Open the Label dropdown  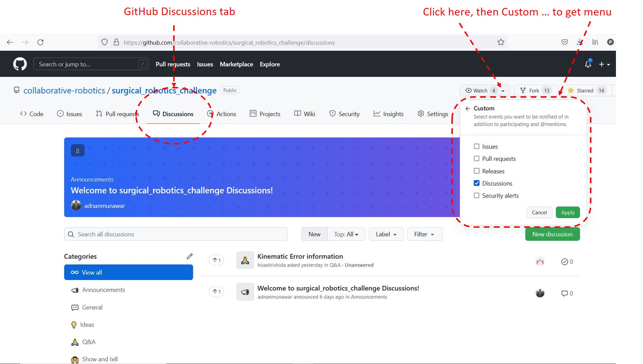tap(386, 234)
